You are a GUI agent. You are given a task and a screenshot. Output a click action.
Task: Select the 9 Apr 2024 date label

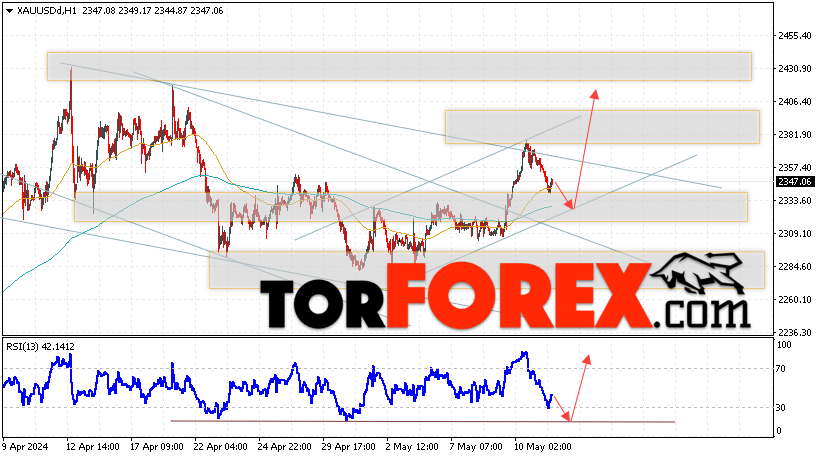point(25,447)
